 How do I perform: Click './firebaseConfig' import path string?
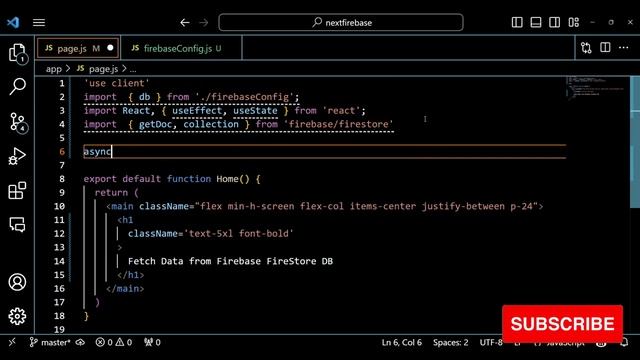coord(244,97)
